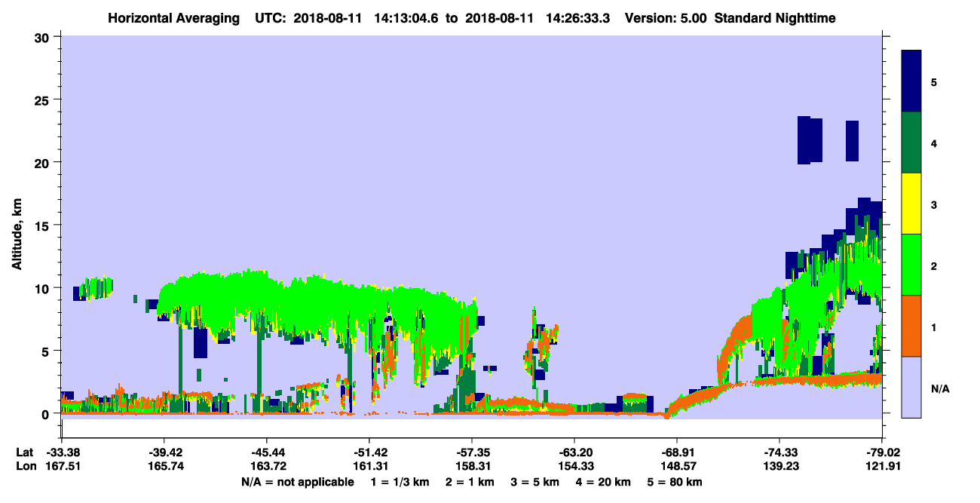The height and width of the screenshot is (503, 980).
Task: Click colorbar label '2'
Action: (x=934, y=265)
